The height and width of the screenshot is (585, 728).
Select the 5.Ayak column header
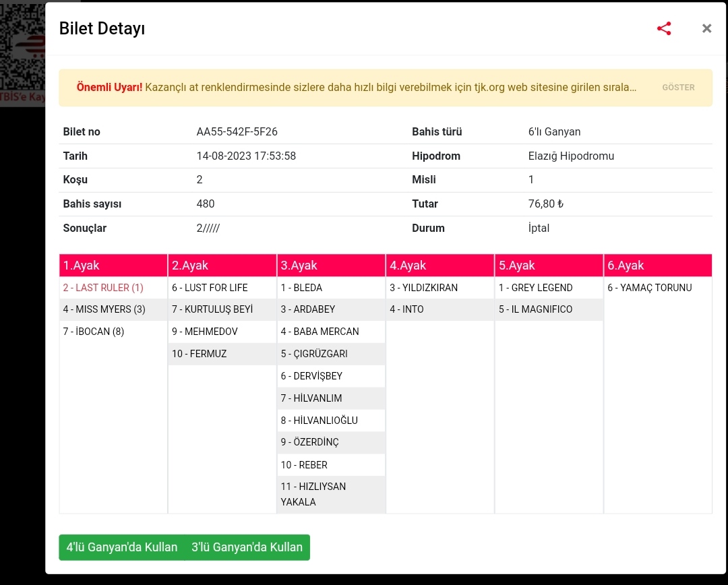[x=549, y=265]
